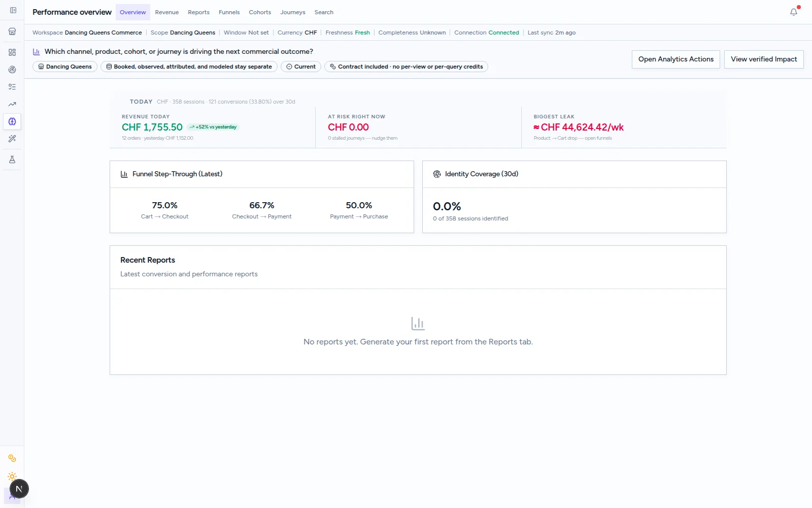This screenshot has height=508, width=812.
Task: Click the Window Not set label
Action: click(246, 33)
